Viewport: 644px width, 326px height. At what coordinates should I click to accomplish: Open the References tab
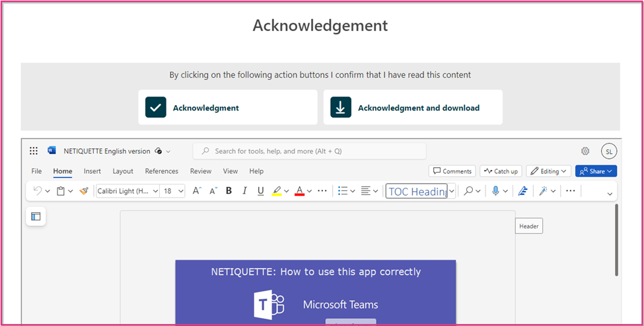point(162,171)
